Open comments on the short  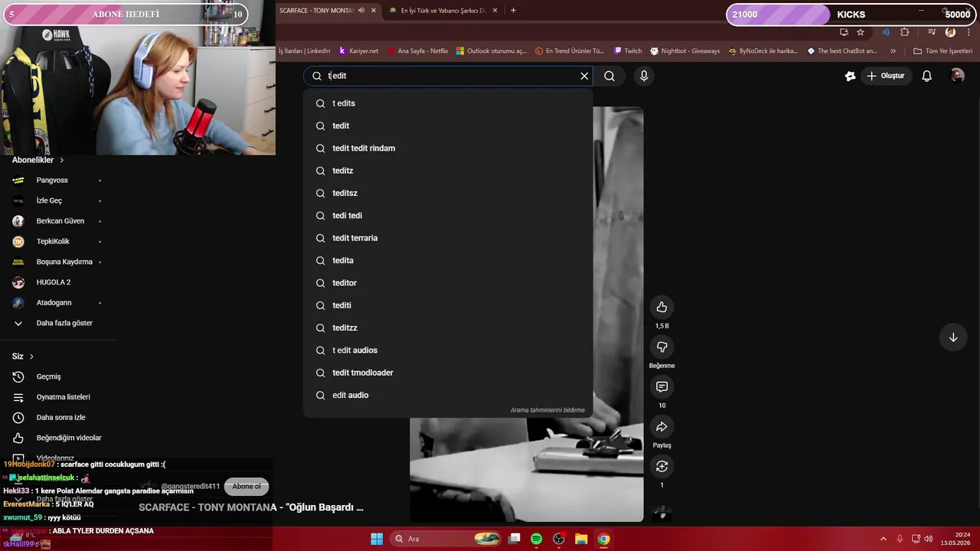click(661, 386)
